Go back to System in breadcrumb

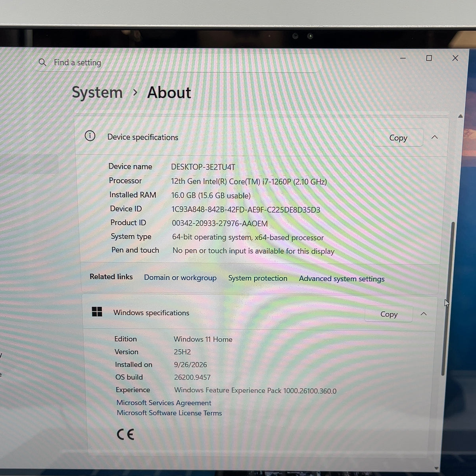pos(97,92)
